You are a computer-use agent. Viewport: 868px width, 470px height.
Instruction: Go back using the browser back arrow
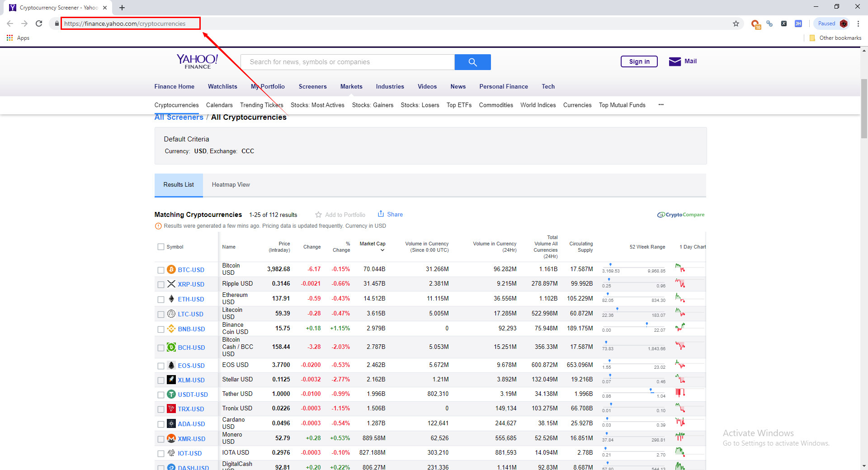pos(10,23)
